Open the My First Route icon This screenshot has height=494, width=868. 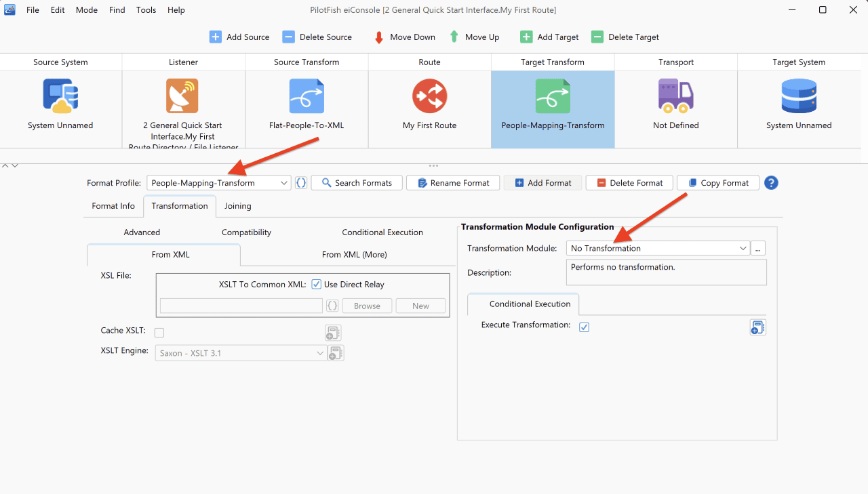(430, 96)
